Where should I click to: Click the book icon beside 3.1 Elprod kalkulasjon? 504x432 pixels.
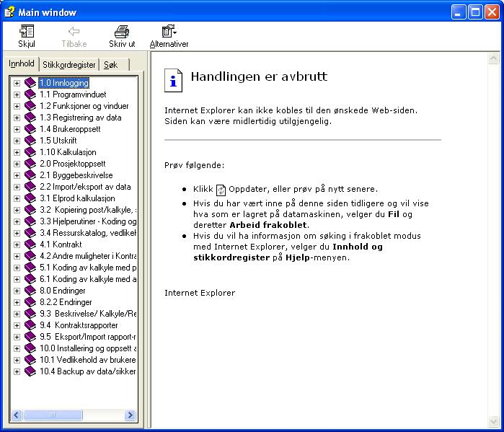[x=30, y=198]
